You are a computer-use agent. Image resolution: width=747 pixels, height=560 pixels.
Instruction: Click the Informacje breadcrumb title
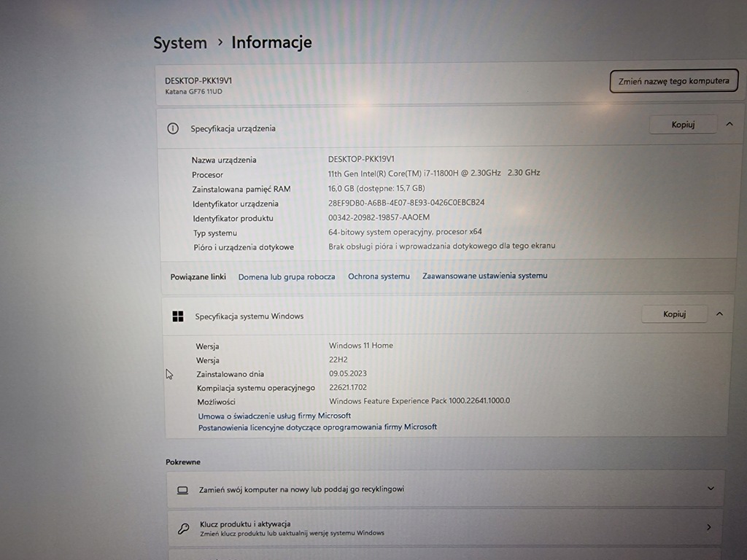click(271, 42)
